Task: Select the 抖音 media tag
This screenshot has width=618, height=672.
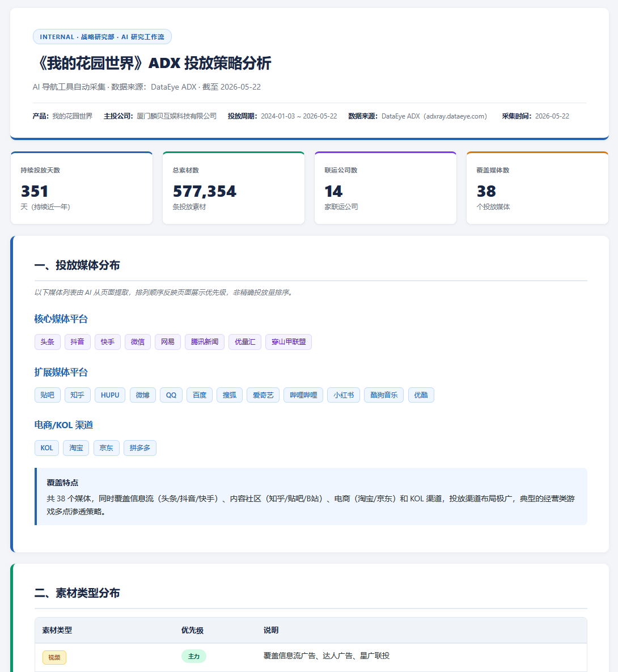Action: point(78,342)
